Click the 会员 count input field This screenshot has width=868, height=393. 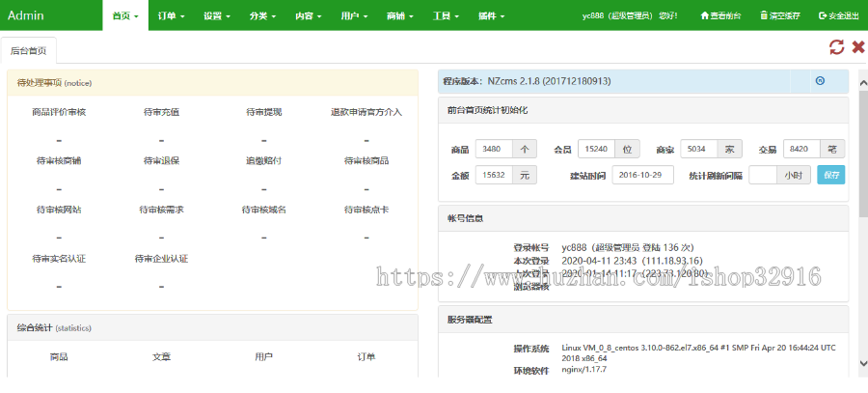point(597,149)
